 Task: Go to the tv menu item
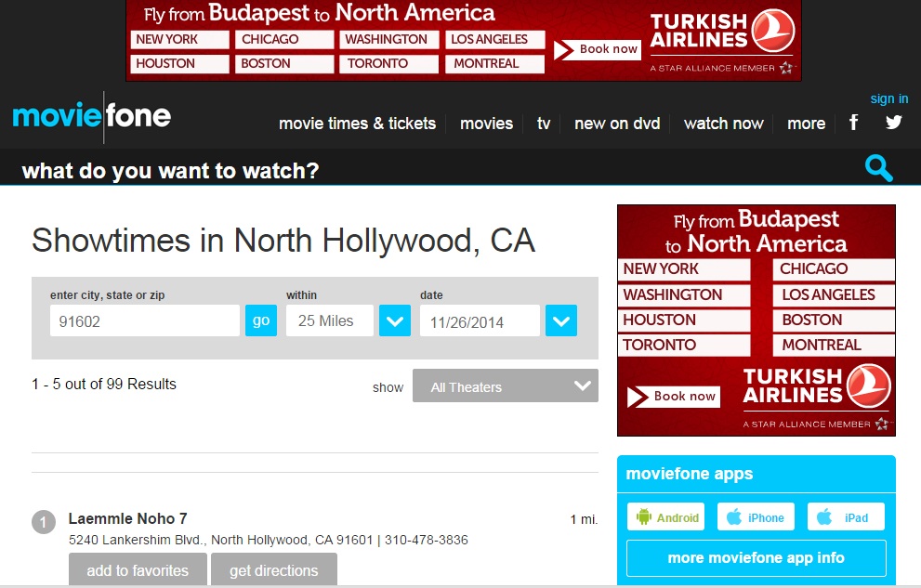click(544, 124)
